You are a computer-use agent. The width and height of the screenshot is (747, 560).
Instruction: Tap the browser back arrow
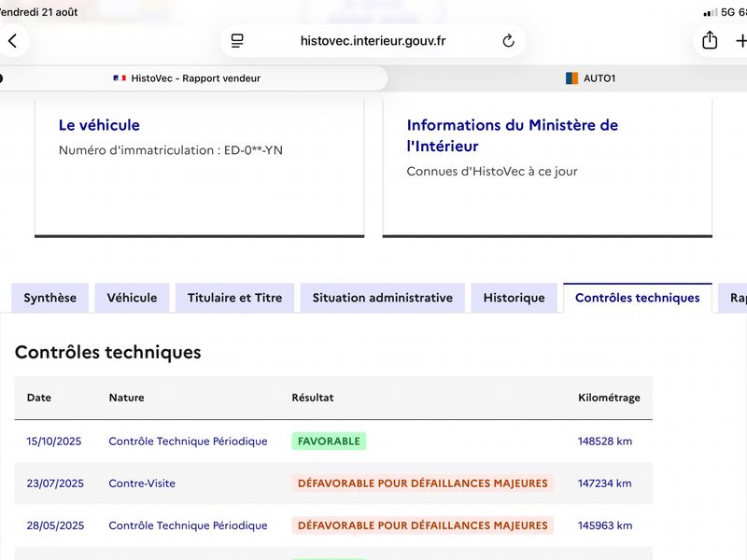(13, 41)
